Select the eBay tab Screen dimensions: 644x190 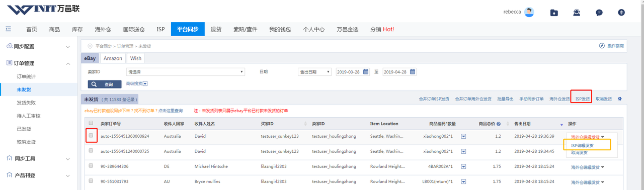pyautogui.click(x=90, y=58)
